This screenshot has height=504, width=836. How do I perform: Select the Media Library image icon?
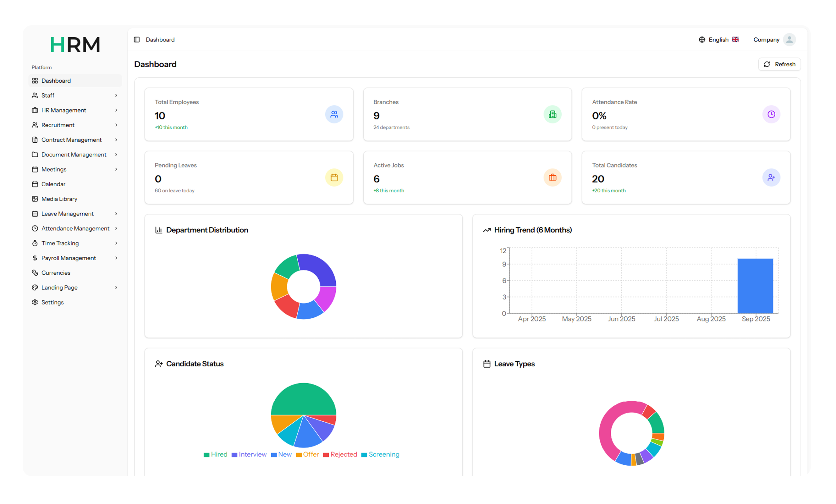tap(35, 199)
